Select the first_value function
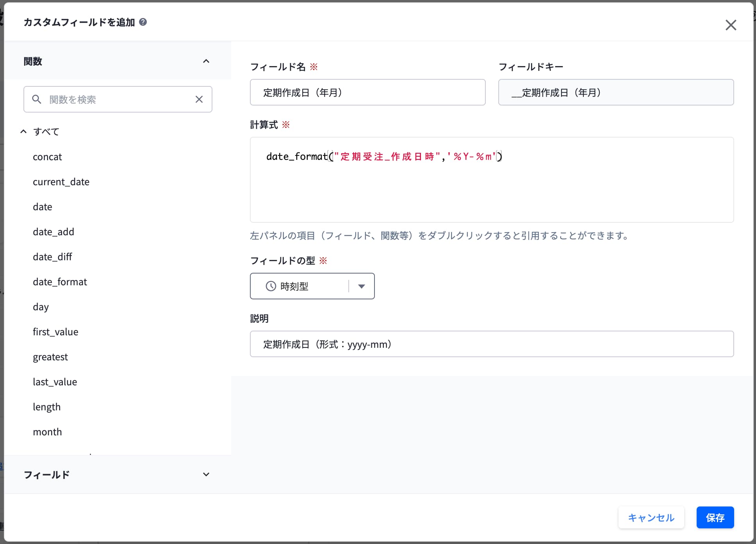 pos(55,332)
